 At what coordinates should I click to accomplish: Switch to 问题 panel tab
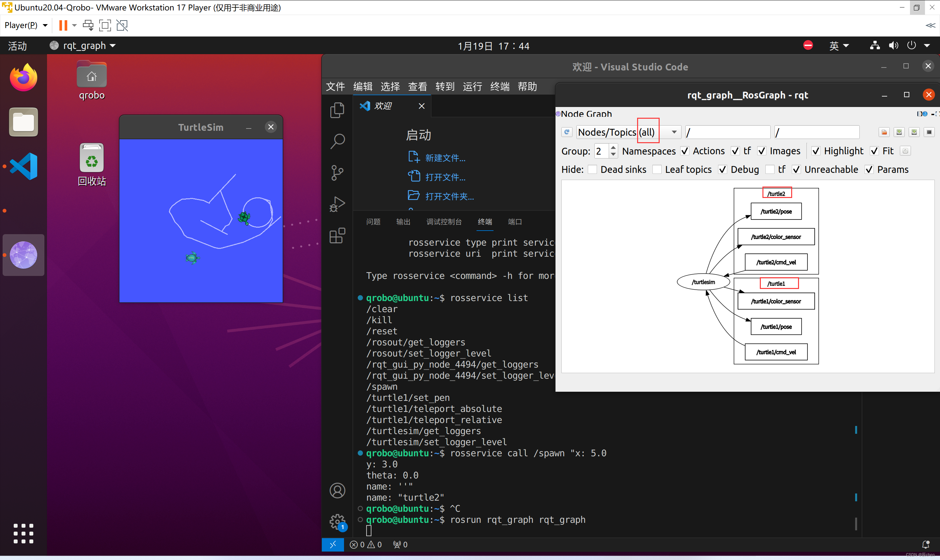pyautogui.click(x=373, y=222)
